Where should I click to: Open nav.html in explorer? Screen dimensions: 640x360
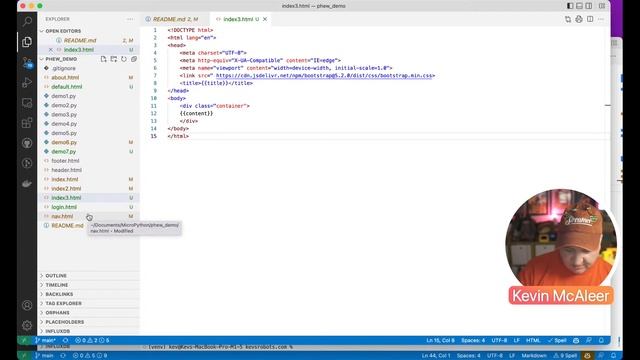89,216
